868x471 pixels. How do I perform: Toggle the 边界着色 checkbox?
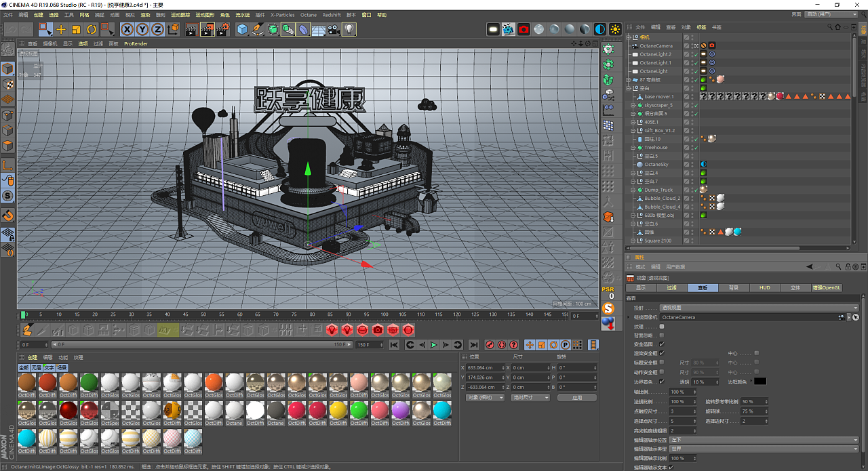(662, 381)
